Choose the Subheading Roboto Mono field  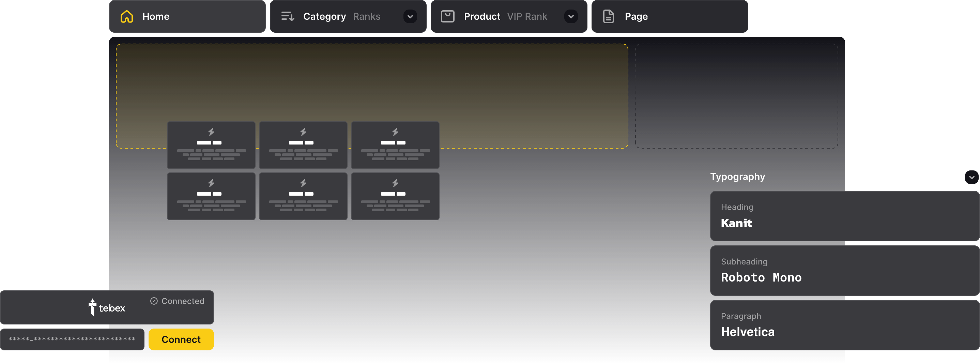[x=844, y=270]
